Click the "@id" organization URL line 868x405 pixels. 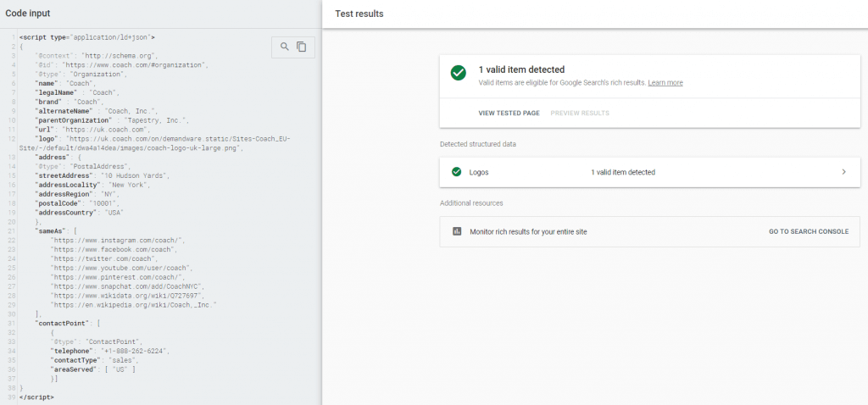tap(121, 65)
